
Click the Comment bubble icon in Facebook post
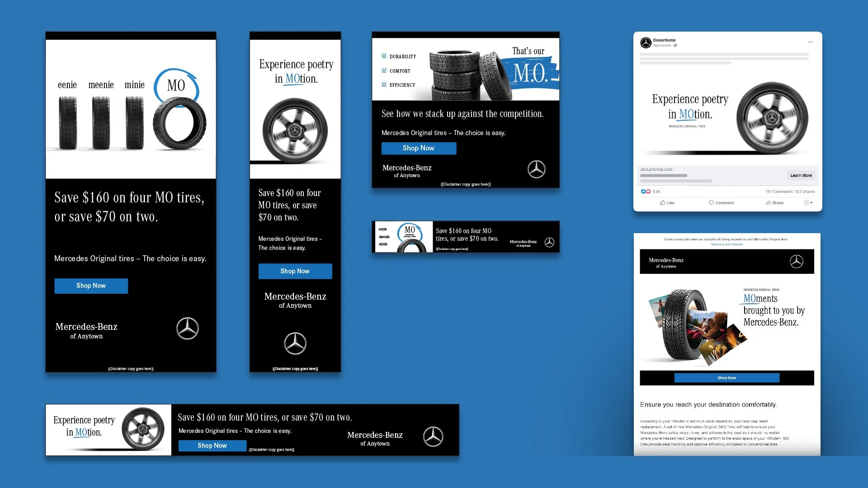pyautogui.click(x=711, y=203)
